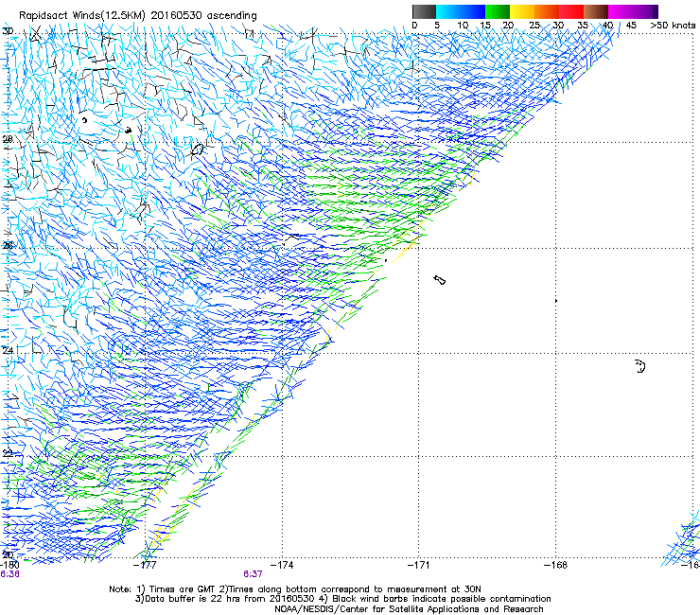Click the "45" legend scale number
Viewport: 700px width, 615px height.
(x=631, y=25)
